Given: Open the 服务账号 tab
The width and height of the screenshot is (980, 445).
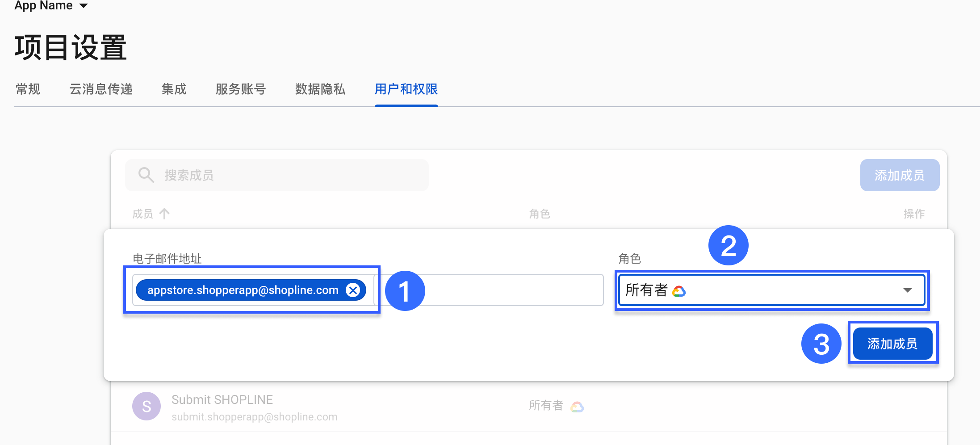Looking at the screenshot, I should pyautogui.click(x=240, y=89).
